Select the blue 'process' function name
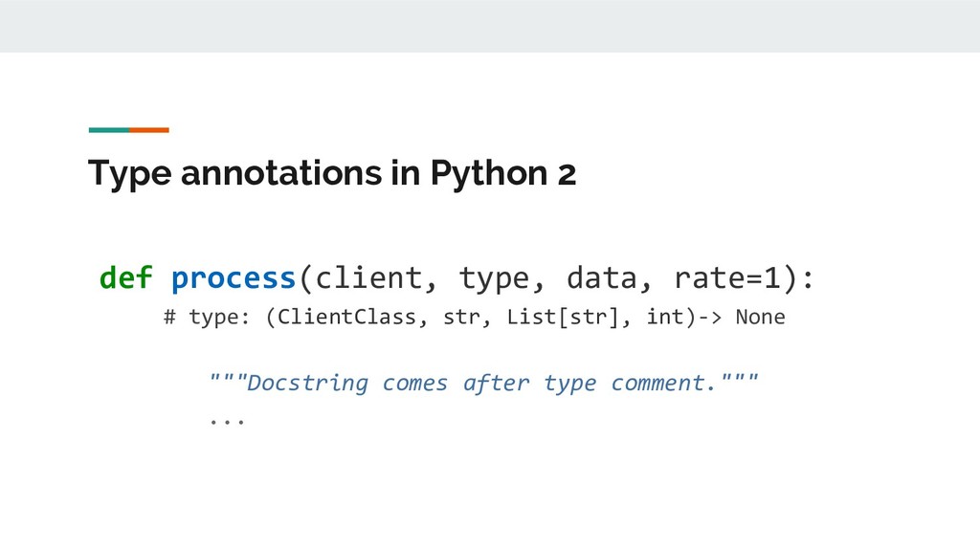This screenshot has height=551, width=980. point(234,277)
